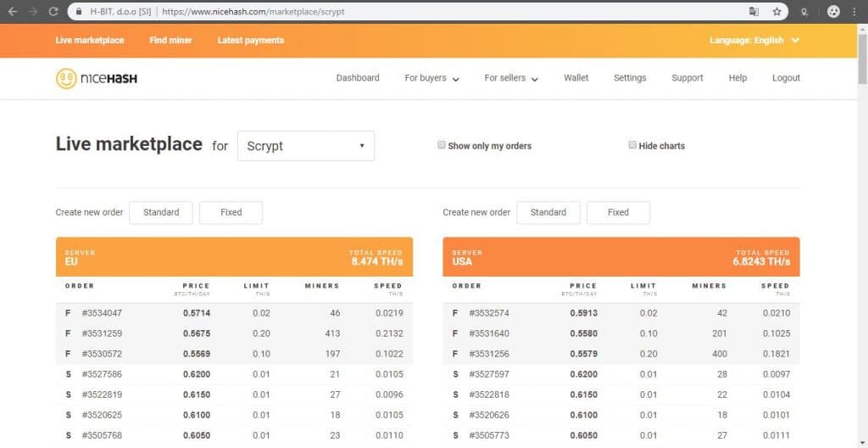The image size is (868, 448).
Task: Click the key extension icon in toolbar
Action: click(804, 12)
